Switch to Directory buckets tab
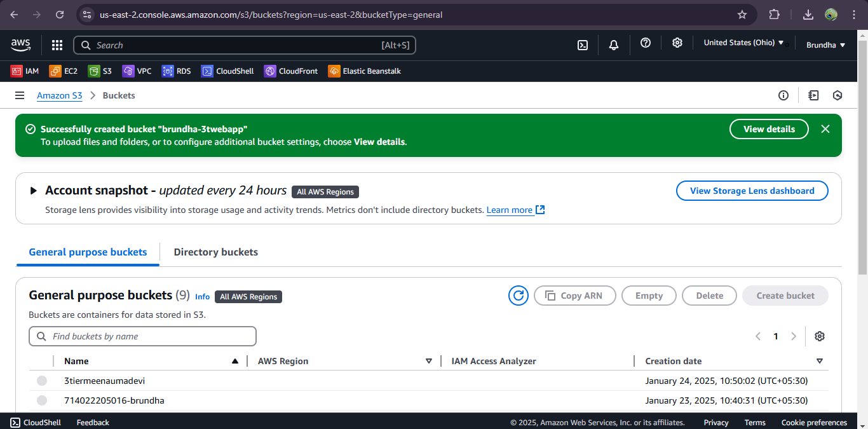This screenshot has height=429, width=868. tap(216, 252)
